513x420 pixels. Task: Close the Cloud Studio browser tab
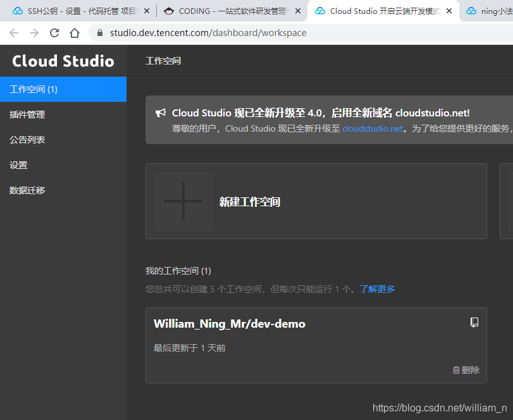click(449, 11)
